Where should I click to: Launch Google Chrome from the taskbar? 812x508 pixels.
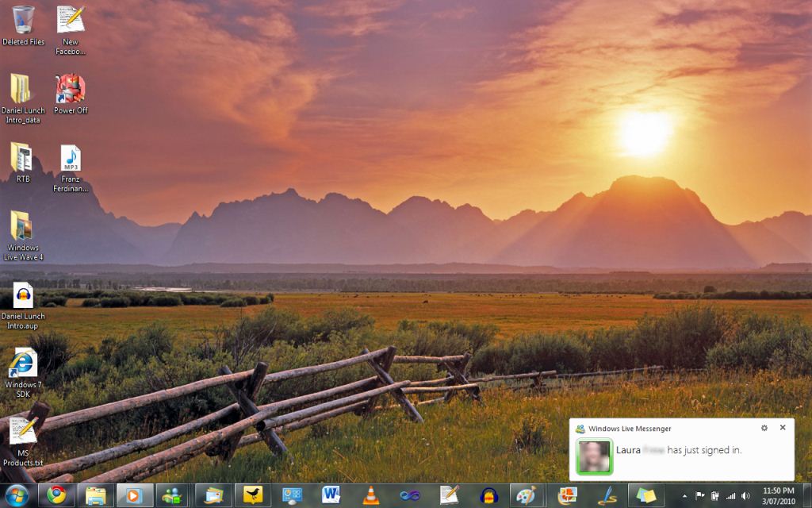click(x=56, y=495)
